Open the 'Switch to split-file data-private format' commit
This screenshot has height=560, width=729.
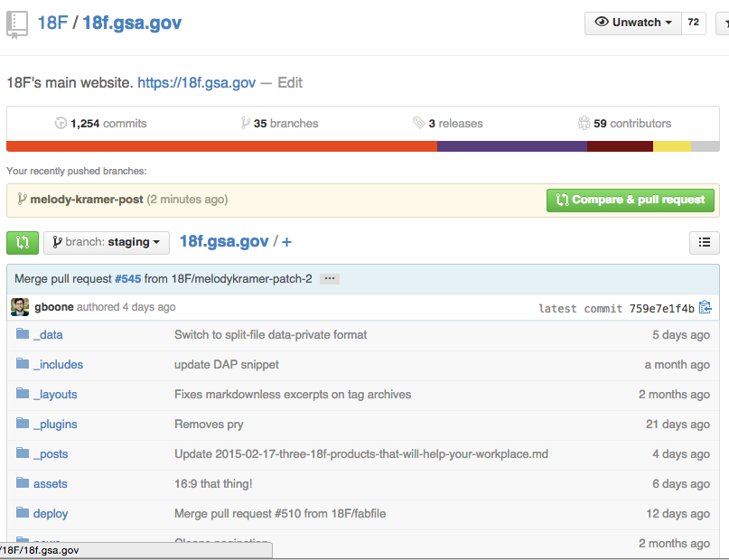(271, 335)
